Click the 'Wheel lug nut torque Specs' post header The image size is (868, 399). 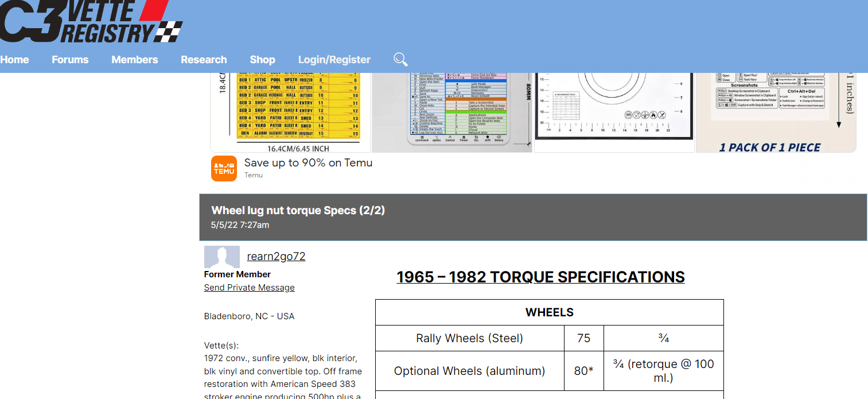coord(298,211)
